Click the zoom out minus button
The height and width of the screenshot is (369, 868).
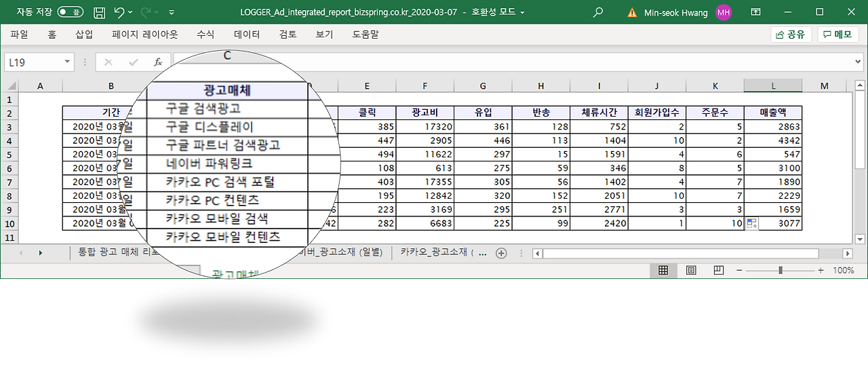(740, 270)
